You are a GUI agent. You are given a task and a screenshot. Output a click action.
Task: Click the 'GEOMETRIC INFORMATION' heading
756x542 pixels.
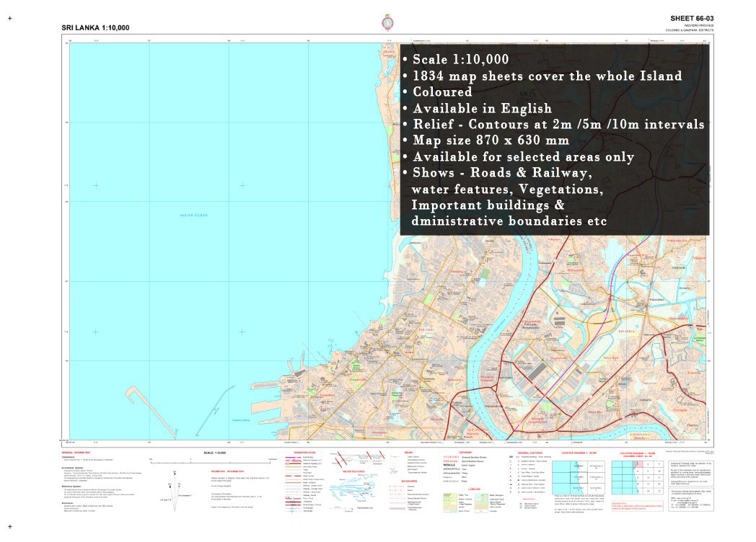227,471
